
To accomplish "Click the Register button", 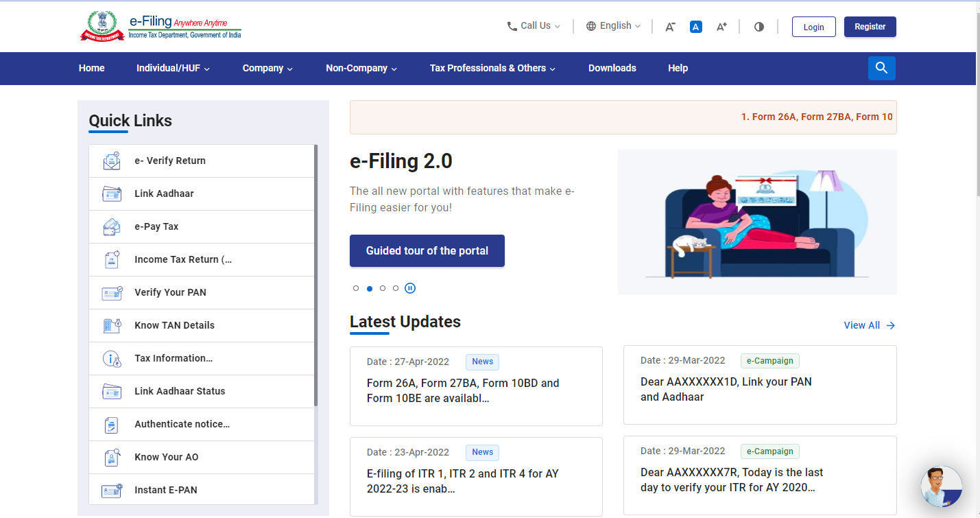I will [x=870, y=27].
